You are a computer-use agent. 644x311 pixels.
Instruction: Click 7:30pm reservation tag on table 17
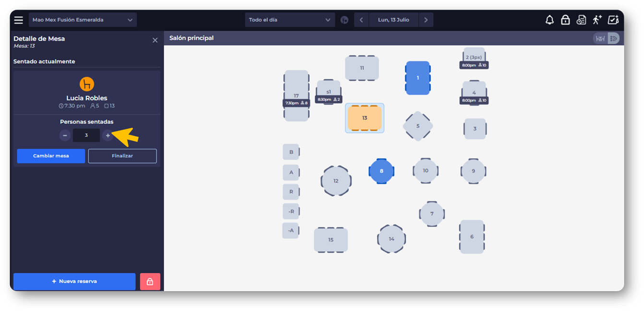[297, 103]
